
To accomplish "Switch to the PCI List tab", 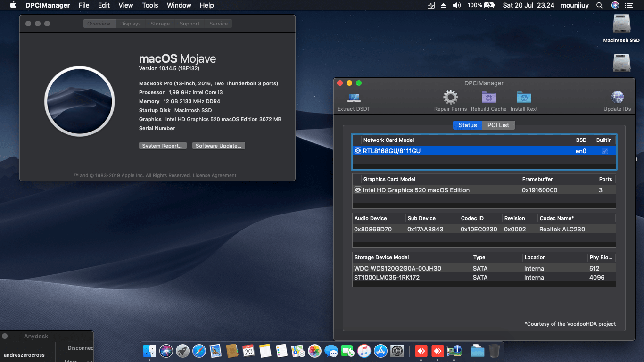I will pyautogui.click(x=498, y=125).
